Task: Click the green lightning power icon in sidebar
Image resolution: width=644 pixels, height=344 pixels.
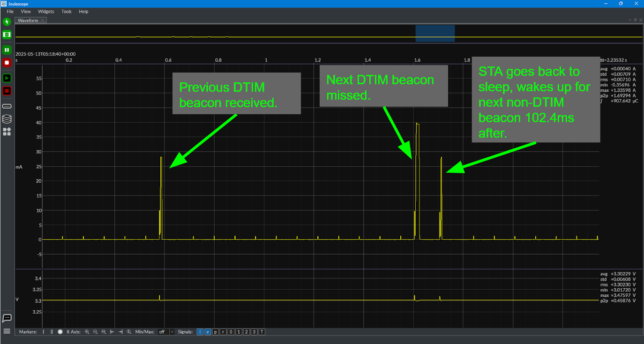Action: click(7, 22)
